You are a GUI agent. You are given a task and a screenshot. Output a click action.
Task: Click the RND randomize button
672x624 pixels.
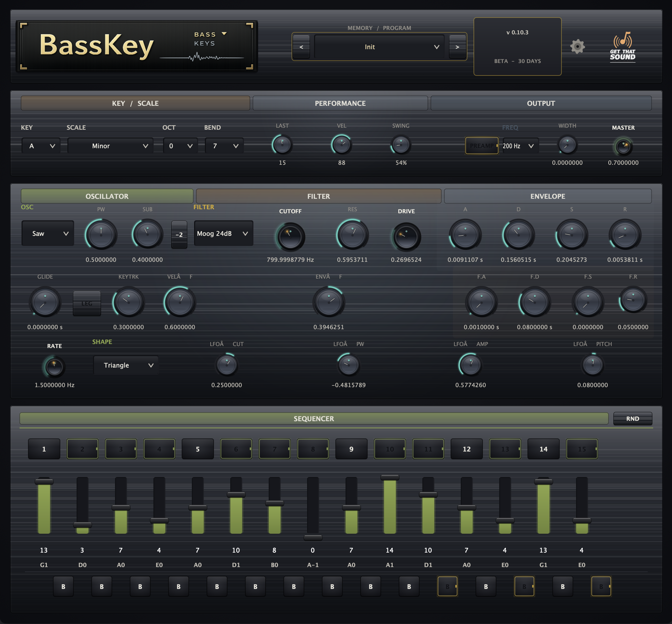pyautogui.click(x=633, y=418)
